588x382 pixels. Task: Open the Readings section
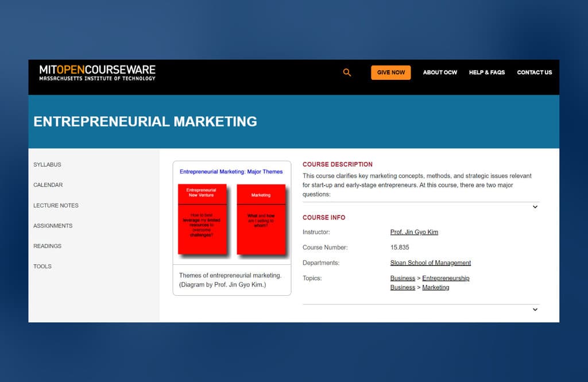47,246
